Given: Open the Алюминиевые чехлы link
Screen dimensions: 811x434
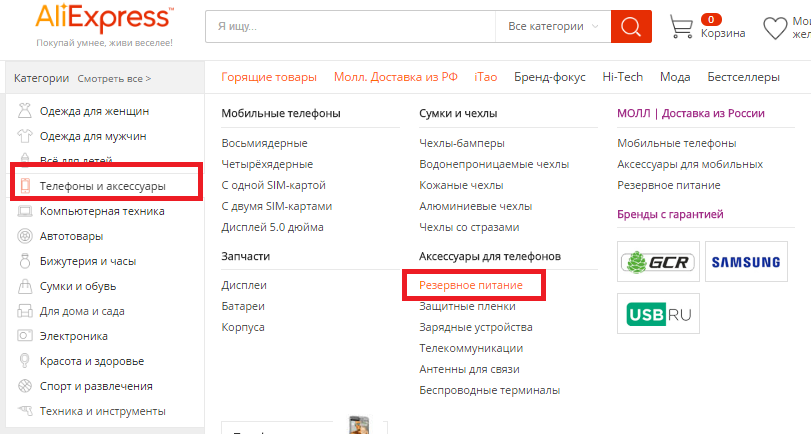Looking at the screenshot, I should [x=475, y=206].
